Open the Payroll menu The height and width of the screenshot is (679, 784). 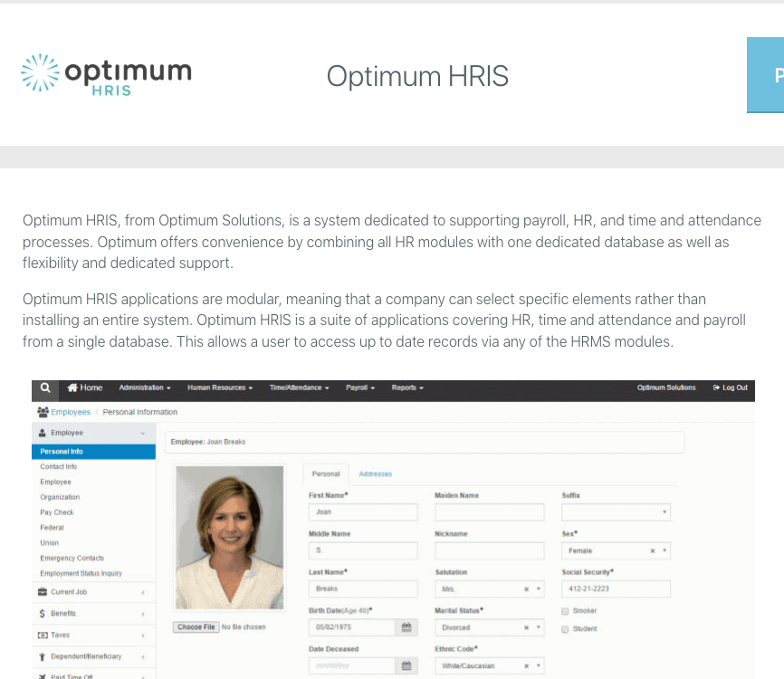pos(360,387)
